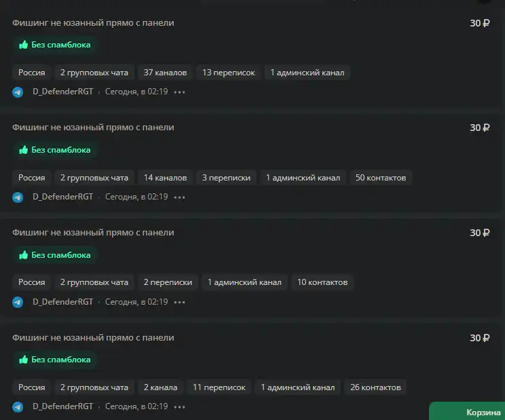This screenshot has height=420, width=505.
Task: Select the 11 переписок tag
Action: 219,387
